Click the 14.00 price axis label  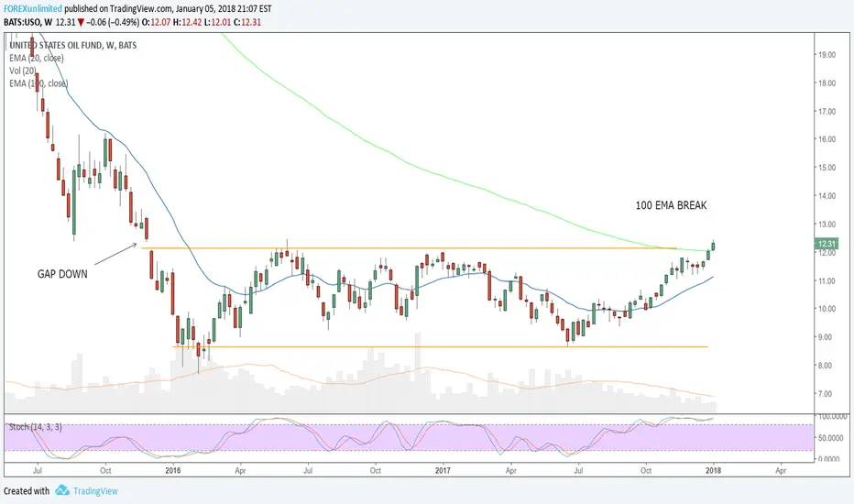coord(827,195)
